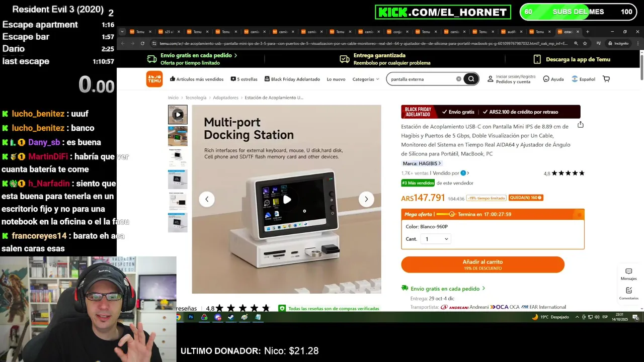
Task: Click the 1.7K+ ventas text
Action: (x=415, y=173)
